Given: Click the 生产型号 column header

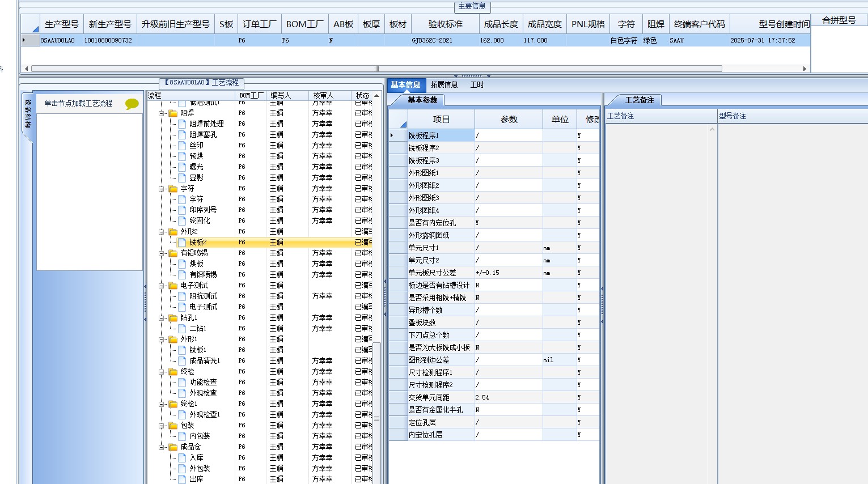Looking at the screenshot, I should 61,24.
